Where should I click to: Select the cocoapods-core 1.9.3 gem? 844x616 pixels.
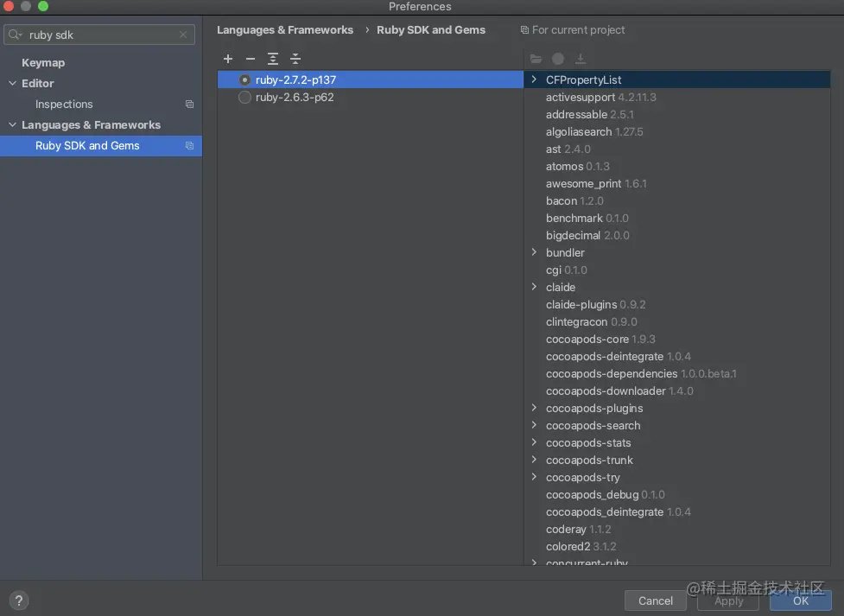600,339
